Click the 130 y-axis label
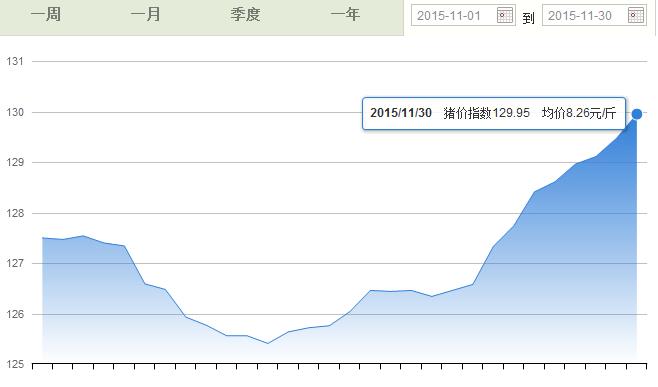The height and width of the screenshot is (387, 658). click(x=14, y=112)
